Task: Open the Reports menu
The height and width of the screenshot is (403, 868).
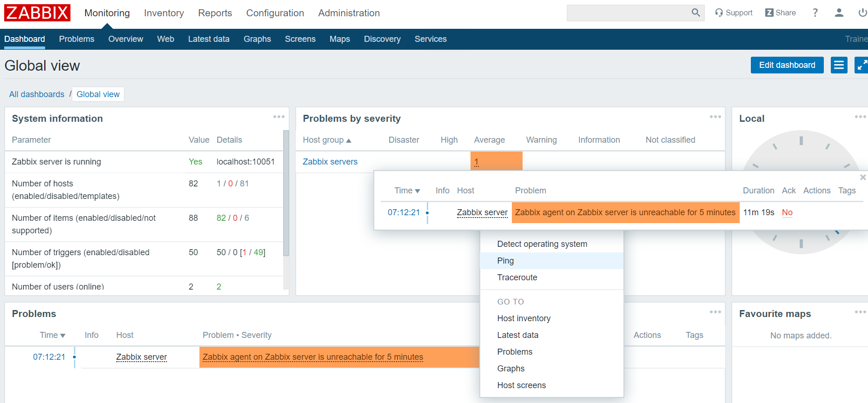Action: 215,13
